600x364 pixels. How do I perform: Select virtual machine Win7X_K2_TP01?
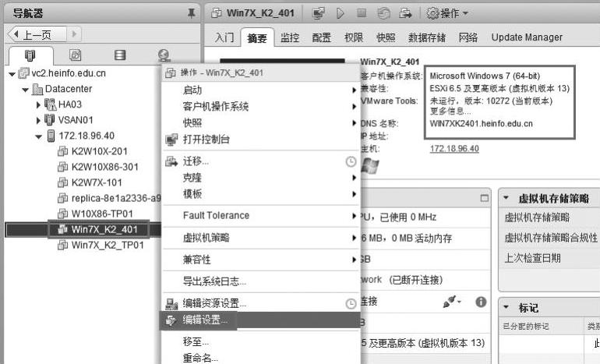[x=108, y=245]
